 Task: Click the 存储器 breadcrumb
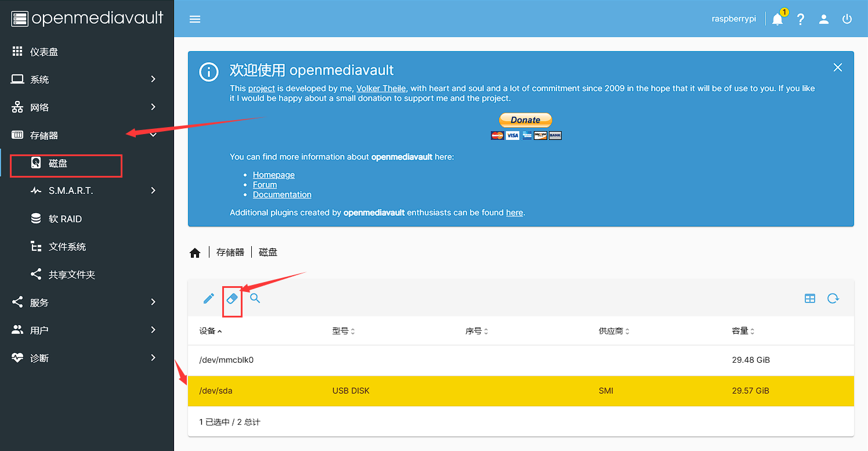230,252
